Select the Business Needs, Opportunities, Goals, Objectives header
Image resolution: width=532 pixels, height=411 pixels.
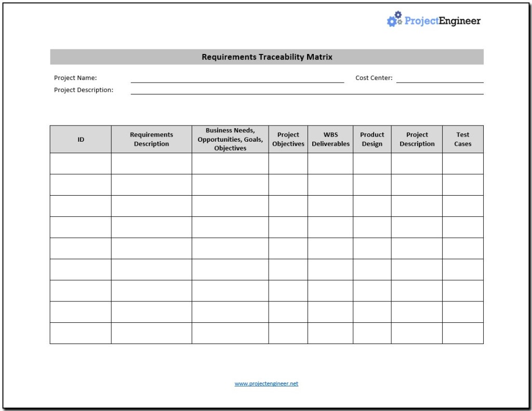(x=230, y=139)
